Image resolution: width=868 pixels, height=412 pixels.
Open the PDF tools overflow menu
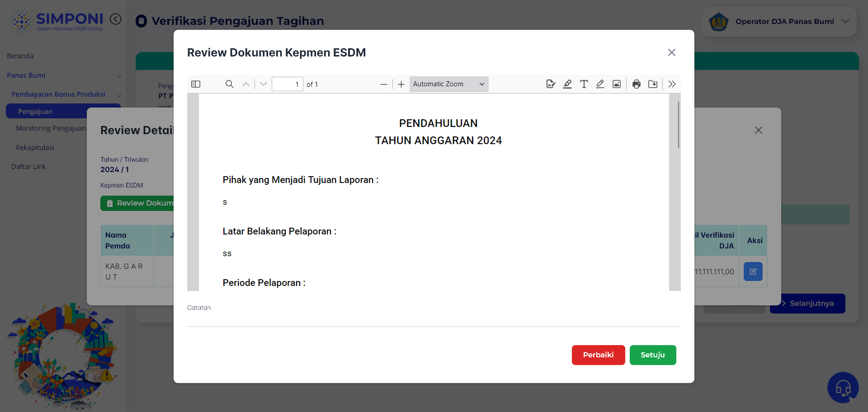pos(672,84)
